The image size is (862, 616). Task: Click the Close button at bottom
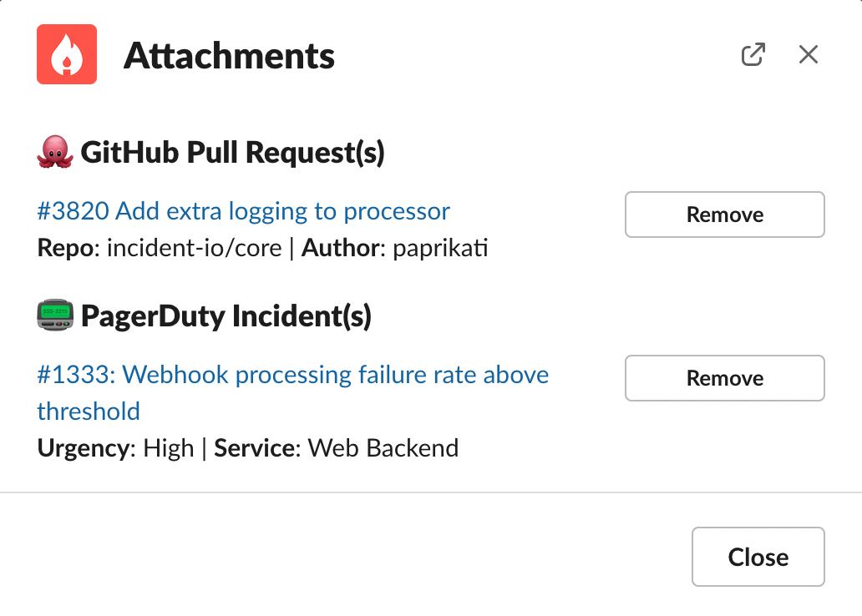(758, 557)
